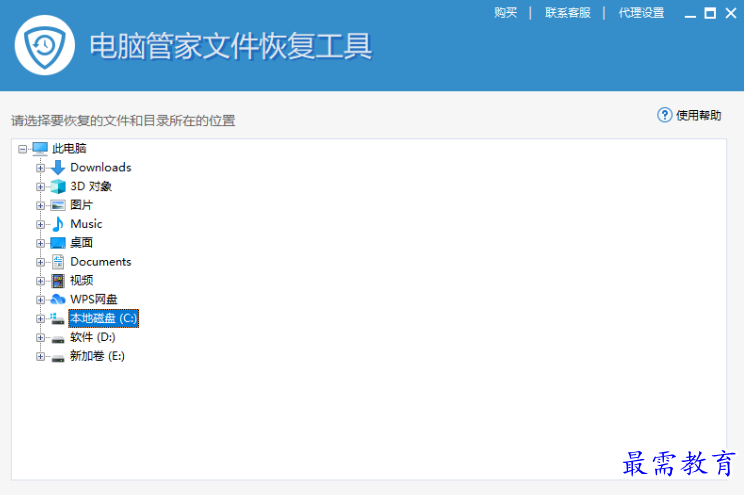Collapse the 此电脑 tree node

pyautogui.click(x=22, y=149)
